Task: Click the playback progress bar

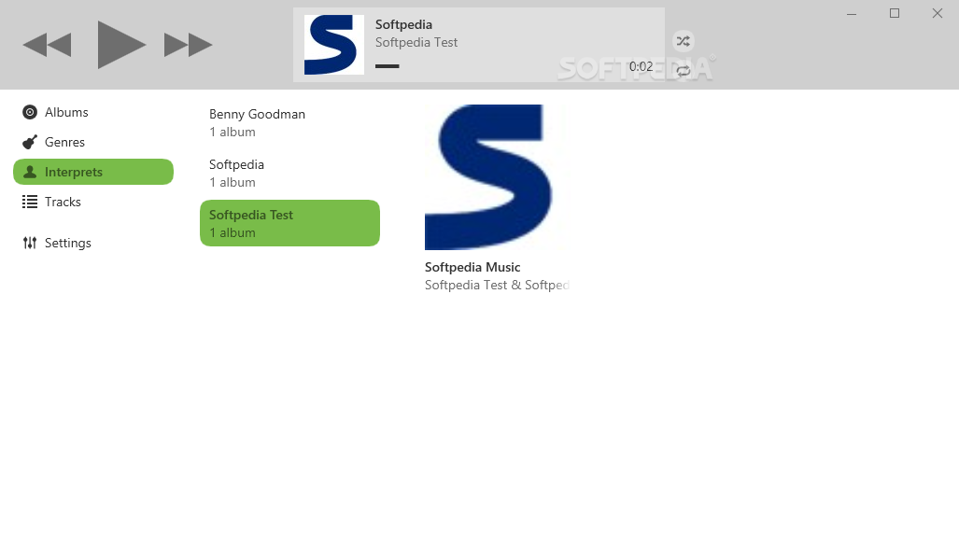Action: coord(388,66)
